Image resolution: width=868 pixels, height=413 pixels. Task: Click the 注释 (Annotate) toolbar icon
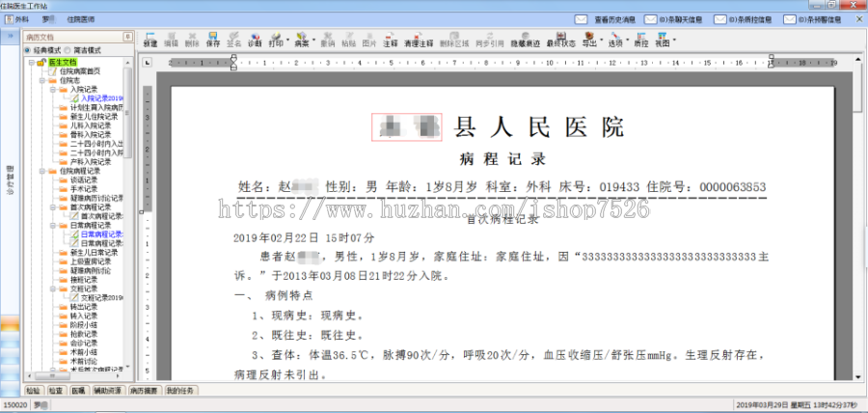[x=391, y=40]
